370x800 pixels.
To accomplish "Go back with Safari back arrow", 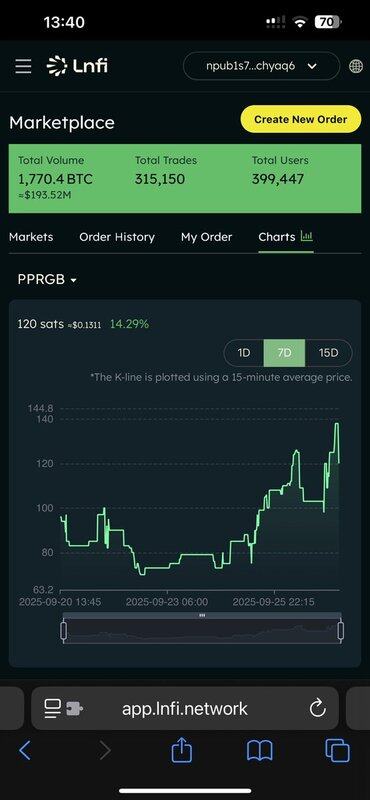I will (x=25, y=751).
